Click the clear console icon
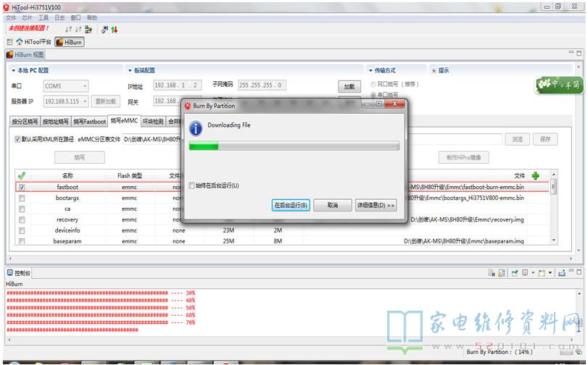Screen dimensions: 588x365 coord(492,273)
